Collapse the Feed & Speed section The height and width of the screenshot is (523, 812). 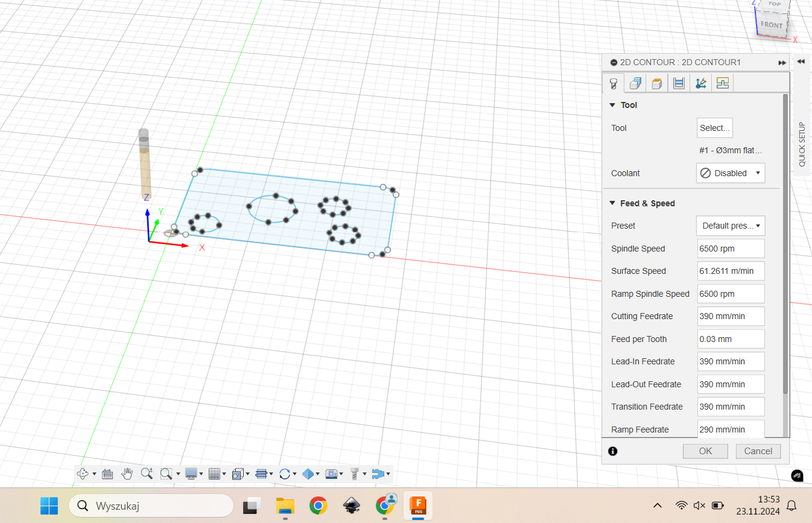pos(613,203)
